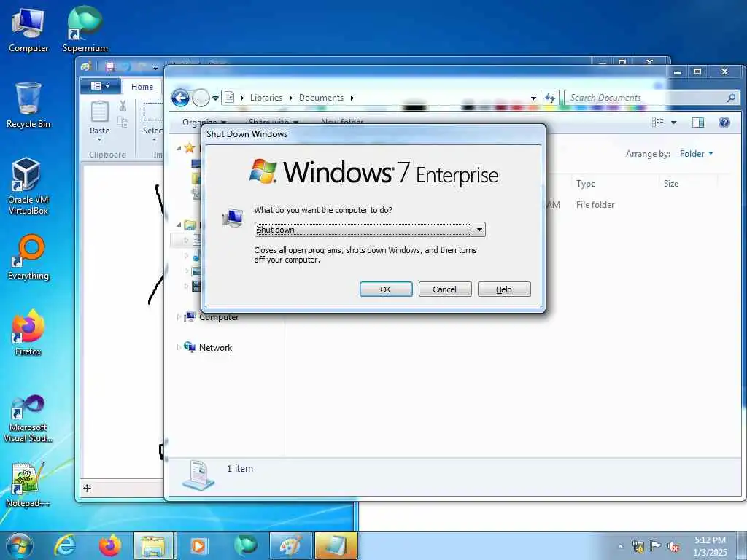Open the Everything desktop shortcut

pos(28,257)
